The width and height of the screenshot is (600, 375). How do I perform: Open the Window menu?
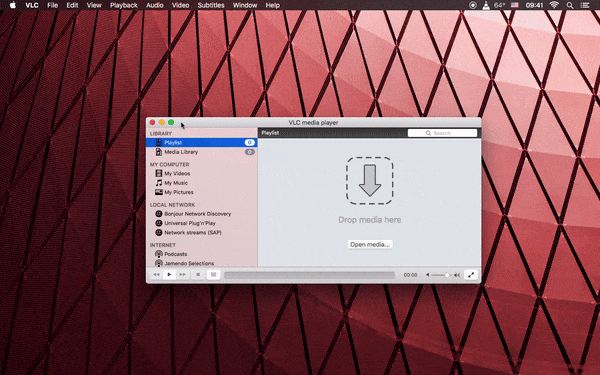point(245,5)
